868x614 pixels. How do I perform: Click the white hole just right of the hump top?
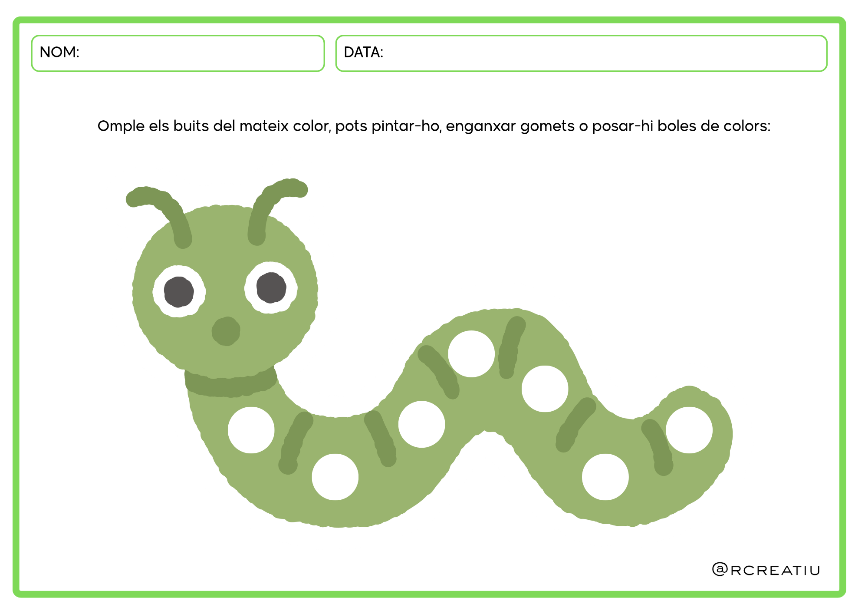click(x=545, y=389)
